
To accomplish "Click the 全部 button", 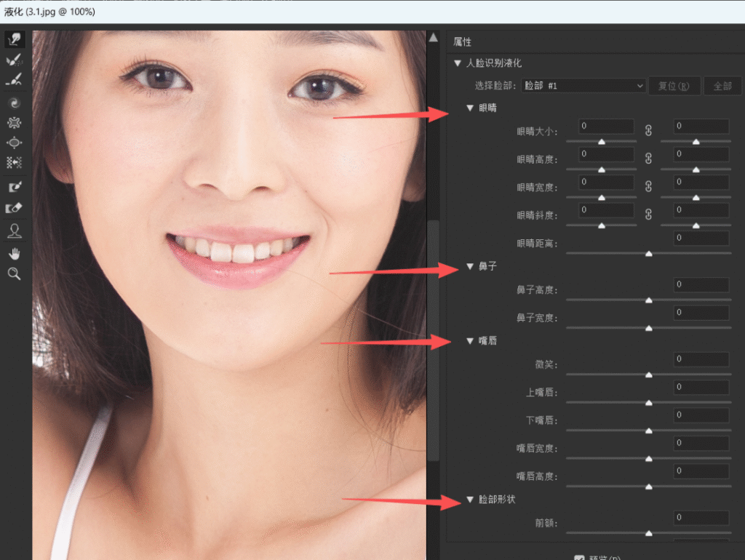I will click(x=722, y=86).
